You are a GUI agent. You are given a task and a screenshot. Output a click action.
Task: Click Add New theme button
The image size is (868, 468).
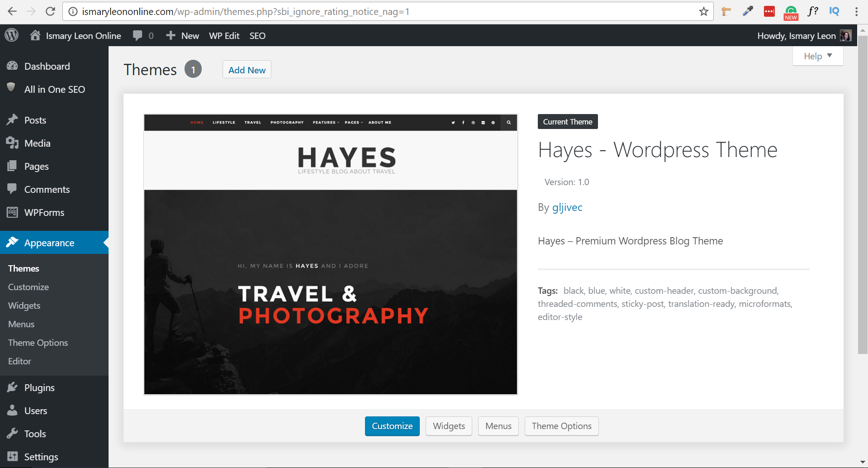(247, 70)
